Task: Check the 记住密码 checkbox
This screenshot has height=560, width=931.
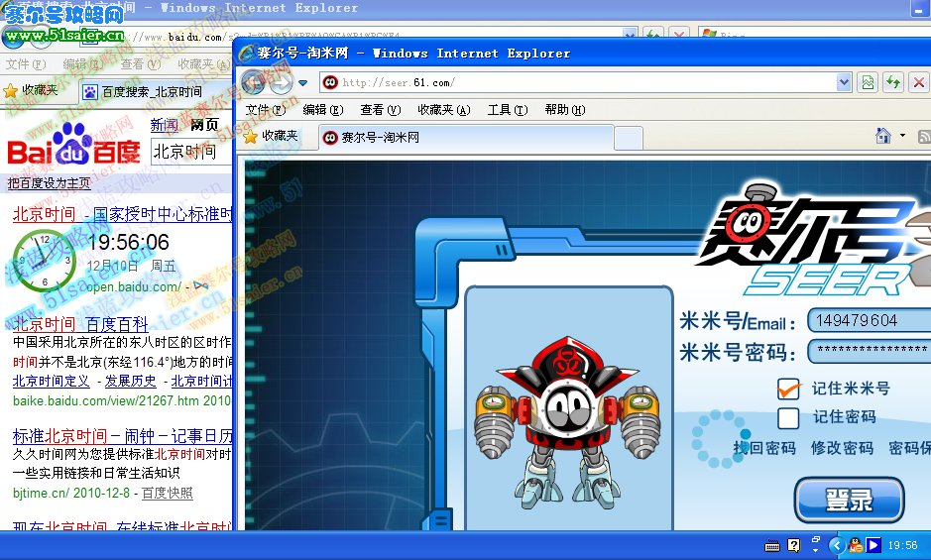Action: tap(788, 417)
